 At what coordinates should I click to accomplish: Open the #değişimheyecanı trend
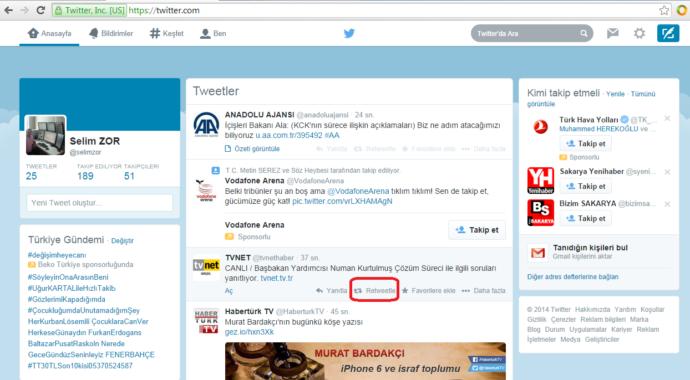(57, 255)
